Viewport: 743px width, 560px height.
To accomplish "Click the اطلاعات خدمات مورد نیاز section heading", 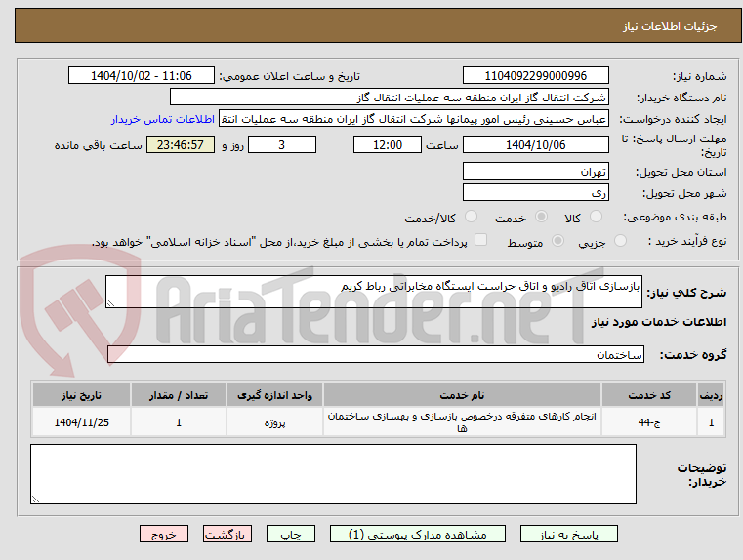I will pyautogui.click(x=659, y=322).
